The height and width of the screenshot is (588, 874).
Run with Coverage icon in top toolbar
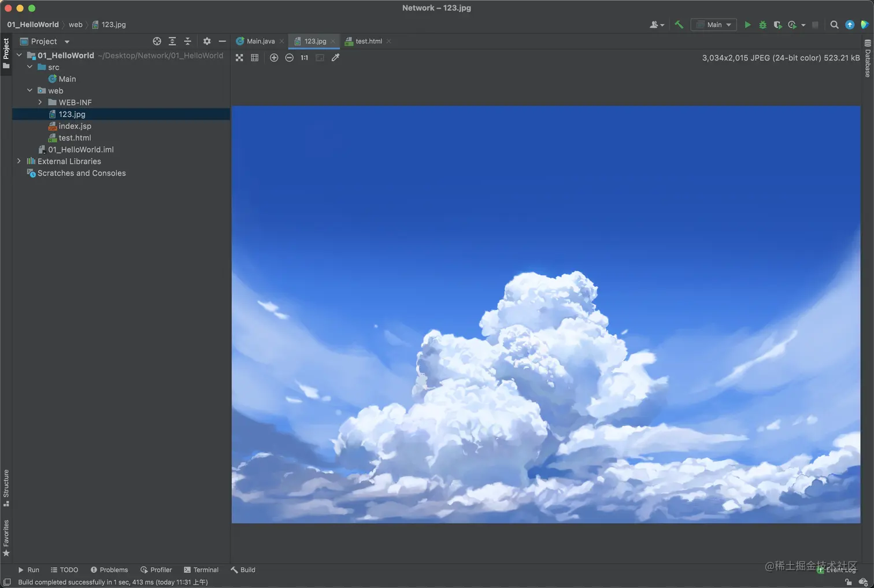[777, 25]
